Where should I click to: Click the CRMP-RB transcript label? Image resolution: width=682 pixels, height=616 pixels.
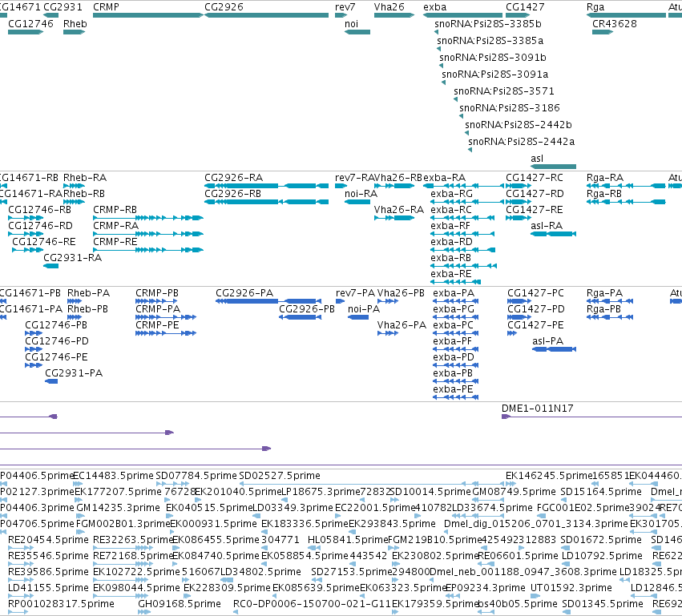point(115,210)
